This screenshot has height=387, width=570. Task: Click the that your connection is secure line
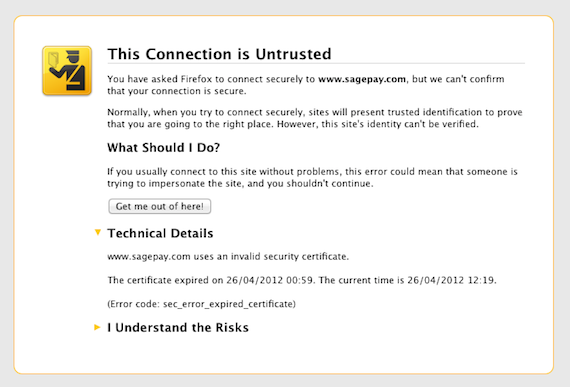tap(177, 91)
